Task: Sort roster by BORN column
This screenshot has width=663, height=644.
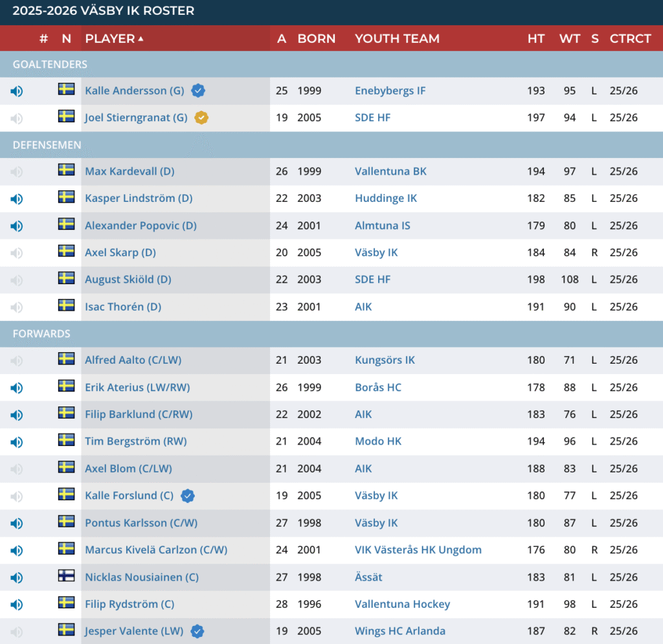Action: point(316,38)
